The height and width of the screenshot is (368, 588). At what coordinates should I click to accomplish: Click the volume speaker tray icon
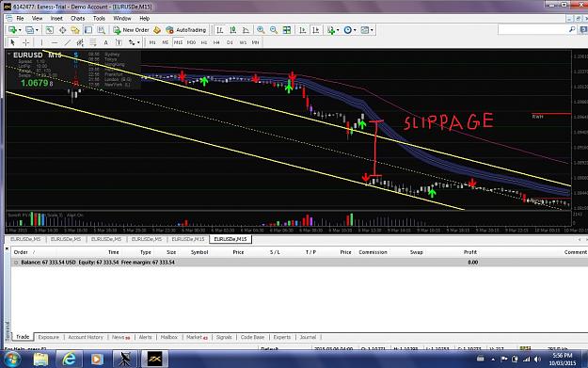537,359
